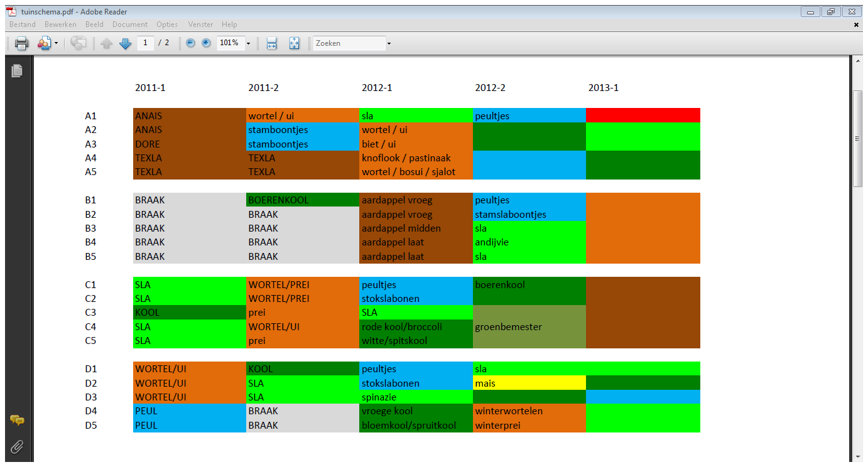868x467 pixels.
Task: Open dropdown arrow beside collaborate icon
Action: 56,43
